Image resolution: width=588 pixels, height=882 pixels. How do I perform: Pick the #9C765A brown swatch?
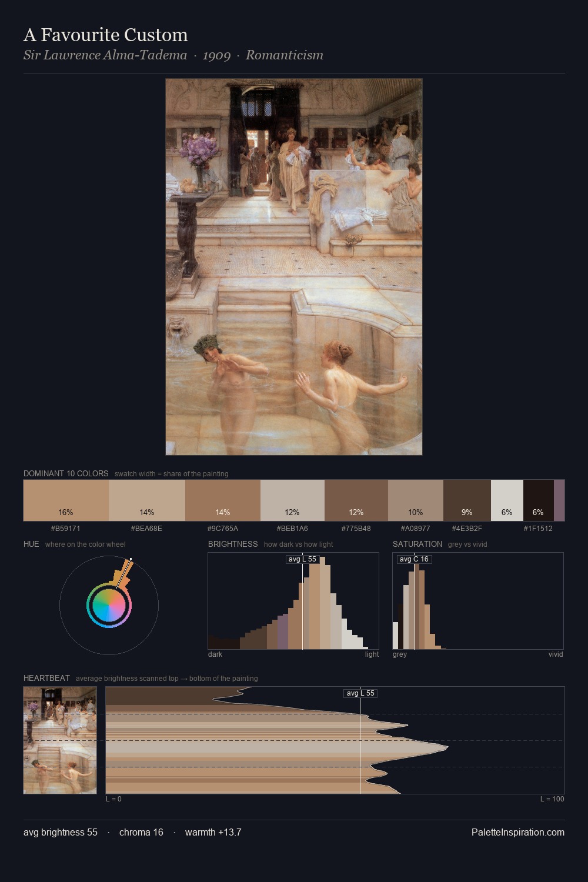[222, 500]
